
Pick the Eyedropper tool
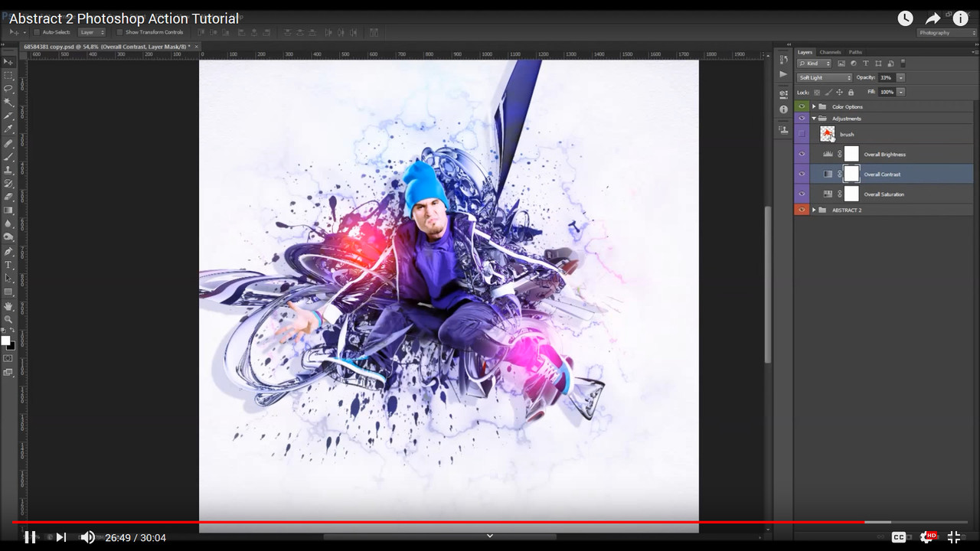click(x=8, y=129)
